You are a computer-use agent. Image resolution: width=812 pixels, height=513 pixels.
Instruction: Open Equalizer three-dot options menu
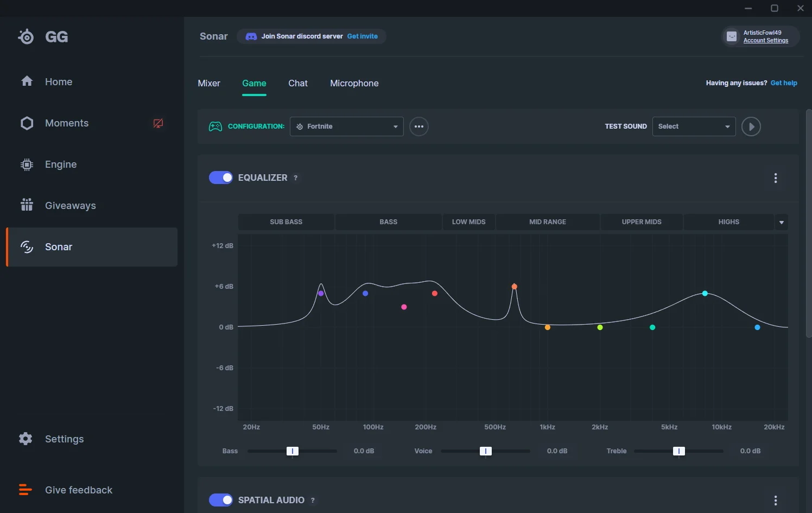[x=776, y=178]
